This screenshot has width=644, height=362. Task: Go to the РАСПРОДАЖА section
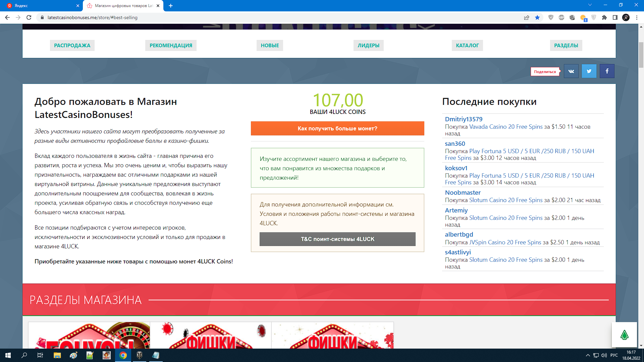(x=72, y=46)
